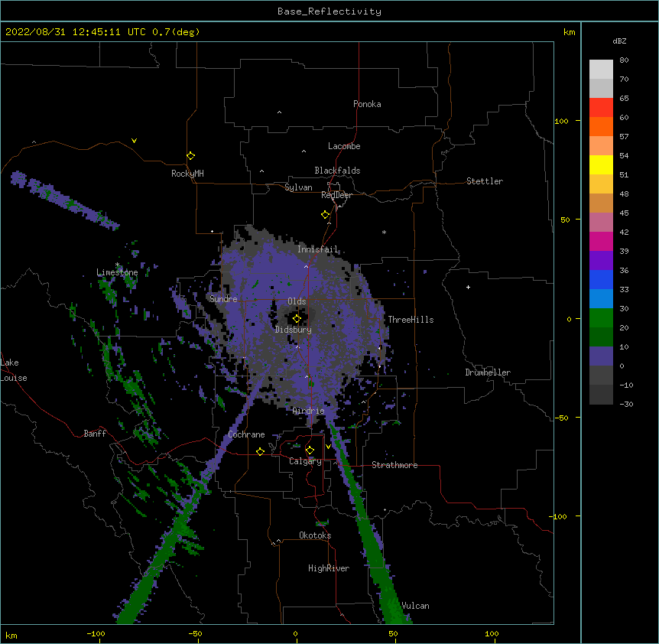
Task: Click the 80 value on dBZ legend
Action: (624, 60)
